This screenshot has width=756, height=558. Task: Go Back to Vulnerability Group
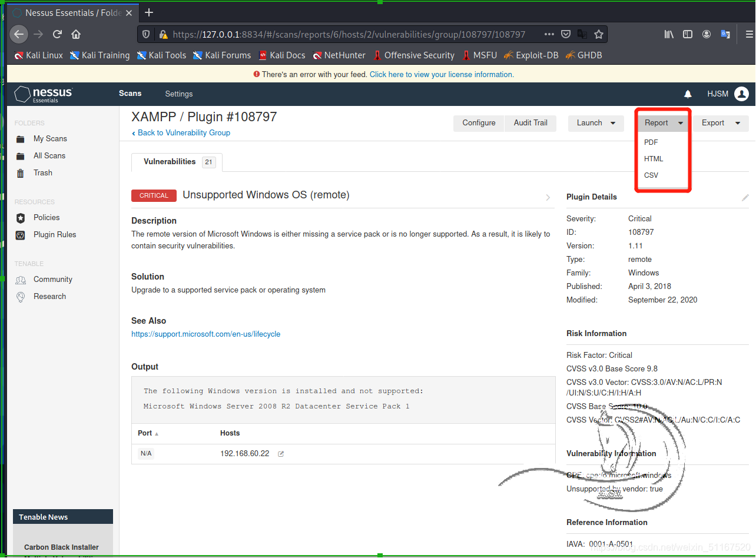point(181,133)
